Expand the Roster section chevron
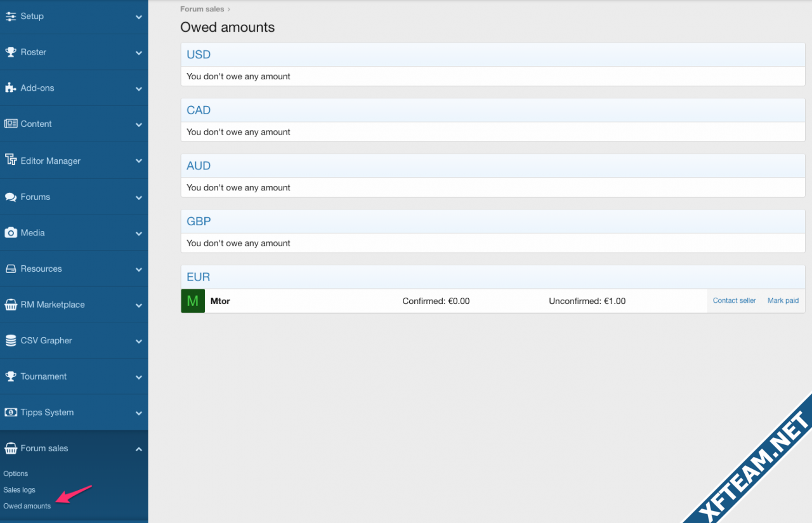Image resolution: width=812 pixels, height=523 pixels. 139,53
